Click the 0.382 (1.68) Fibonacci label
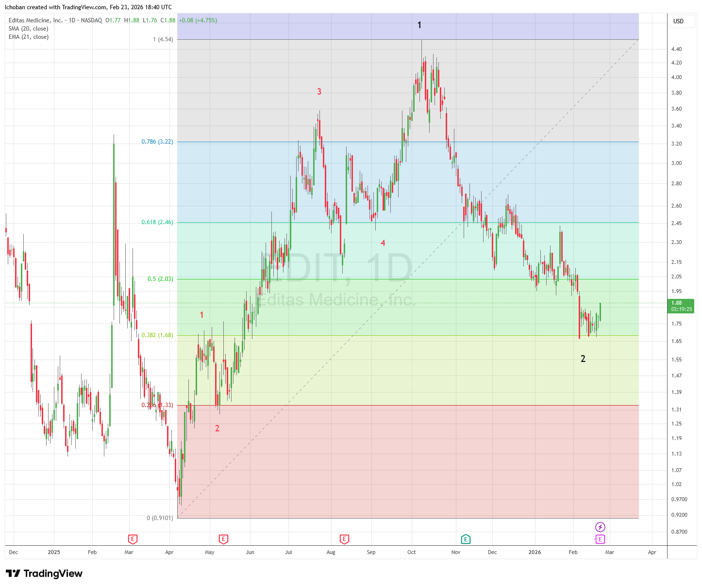This screenshot has width=702, height=588. (x=157, y=335)
